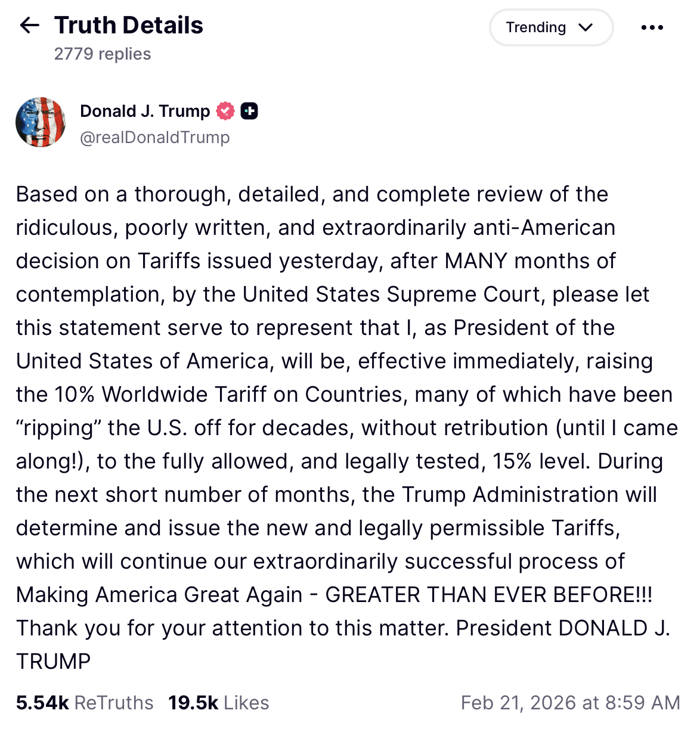
Task: Open the three-dot options menu
Action: pos(652,27)
